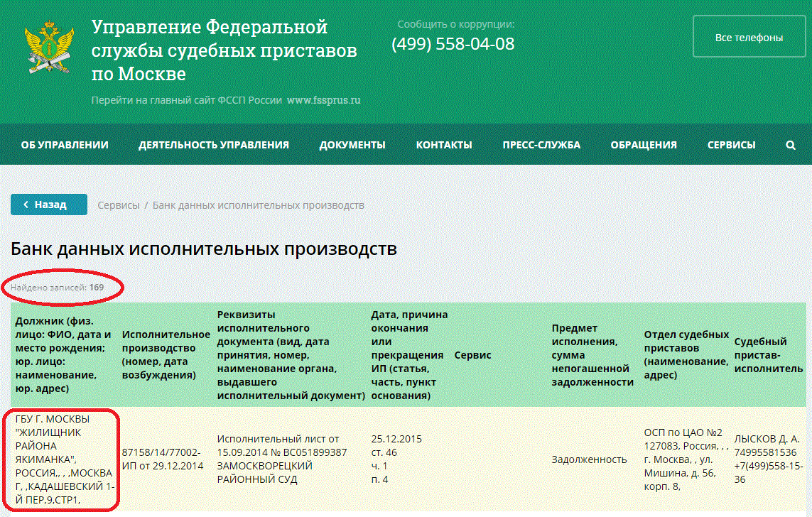Image resolution: width=812 pixels, height=517 pixels.
Task: Click the Должник column header
Action: tap(63, 354)
